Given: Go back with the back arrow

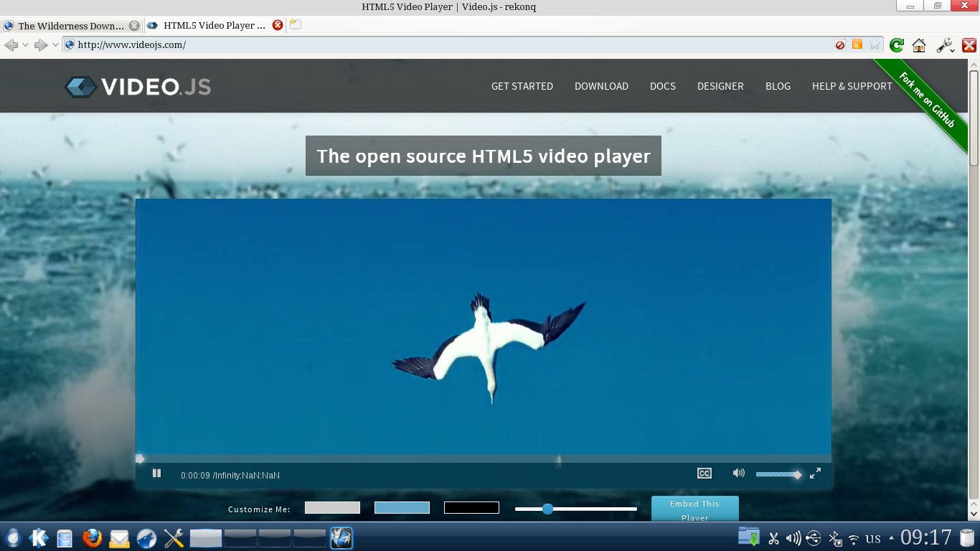Looking at the screenshot, I should pos(11,45).
